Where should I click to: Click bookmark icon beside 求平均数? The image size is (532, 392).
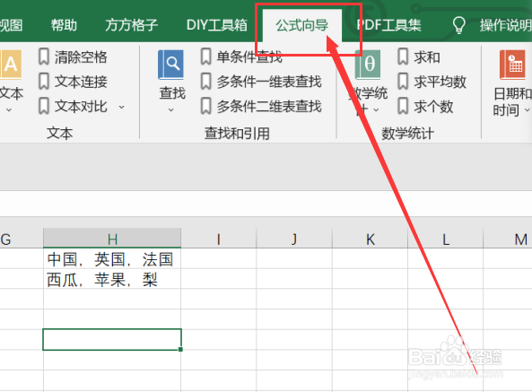point(403,82)
